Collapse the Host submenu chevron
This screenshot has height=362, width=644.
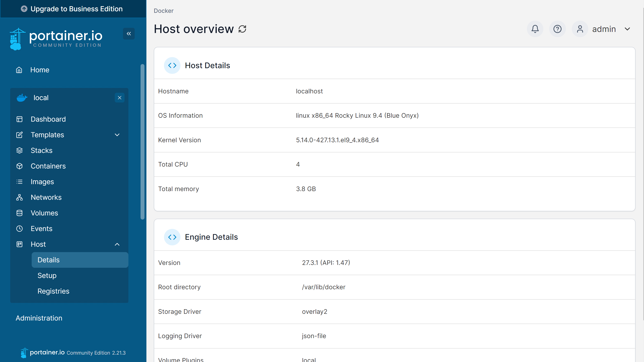[117, 244]
